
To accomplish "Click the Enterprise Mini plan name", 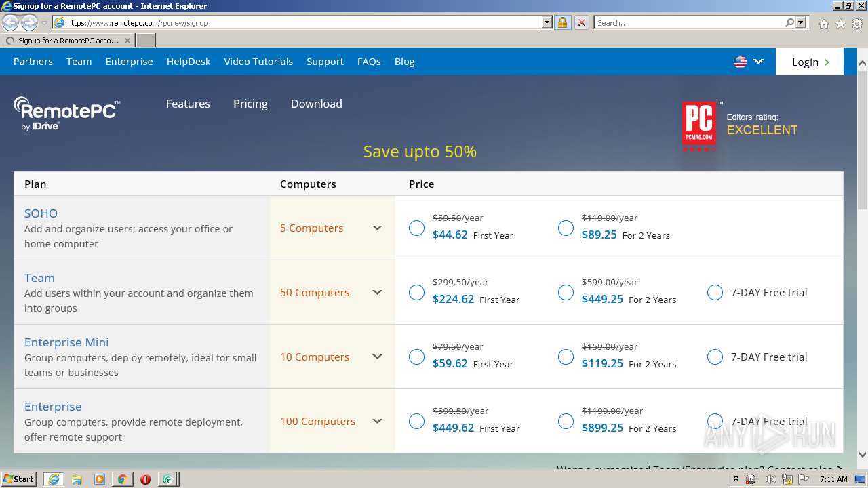I will (x=66, y=342).
